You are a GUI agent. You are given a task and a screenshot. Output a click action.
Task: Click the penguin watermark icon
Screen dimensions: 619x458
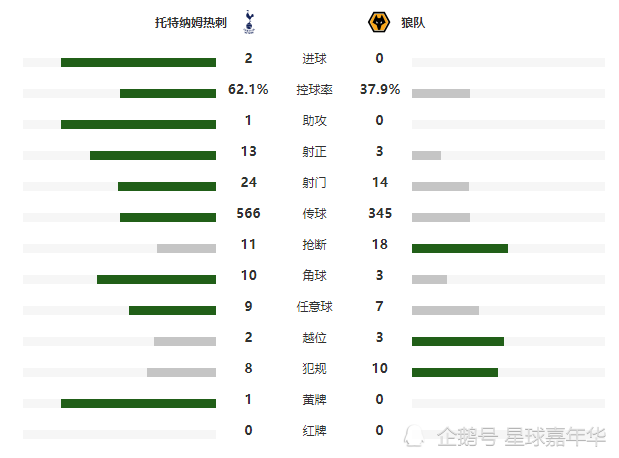[413, 436]
